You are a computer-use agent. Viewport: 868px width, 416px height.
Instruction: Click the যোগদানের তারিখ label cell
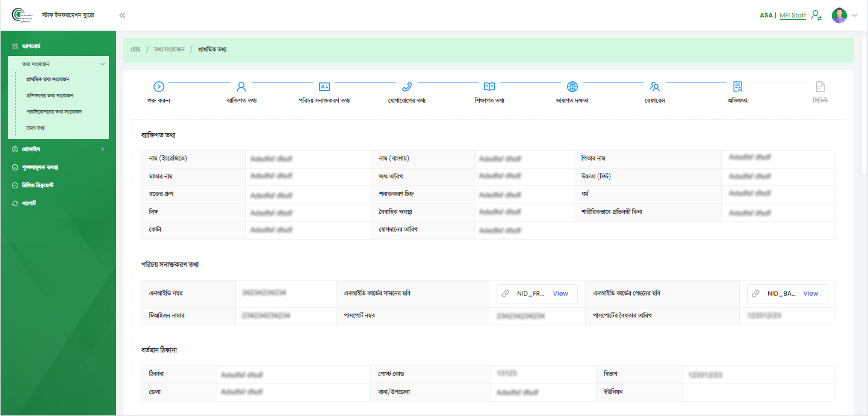tap(423, 230)
